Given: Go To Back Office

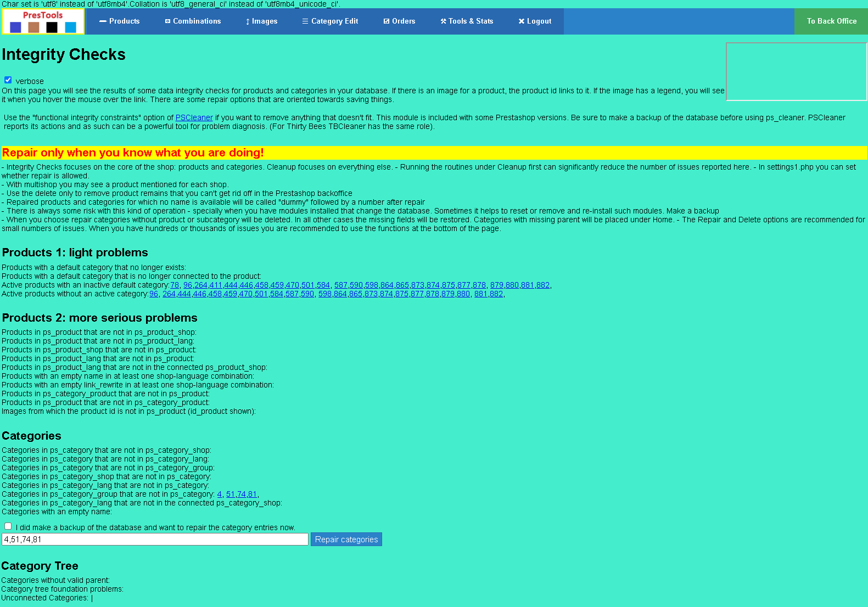Looking at the screenshot, I should 831,21.
